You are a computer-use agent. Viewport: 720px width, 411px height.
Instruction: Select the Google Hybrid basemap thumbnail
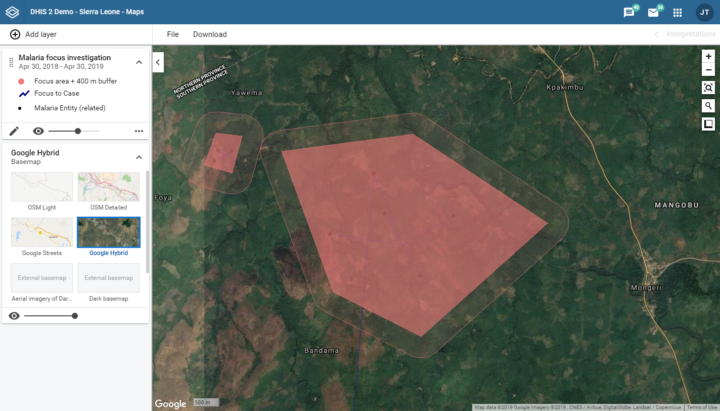pyautogui.click(x=109, y=232)
